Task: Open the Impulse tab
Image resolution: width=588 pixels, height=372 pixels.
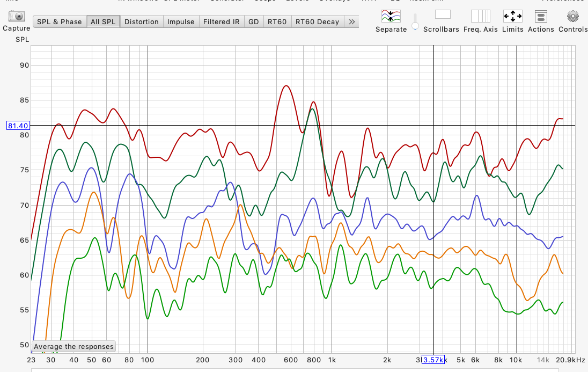Action: 181,22
